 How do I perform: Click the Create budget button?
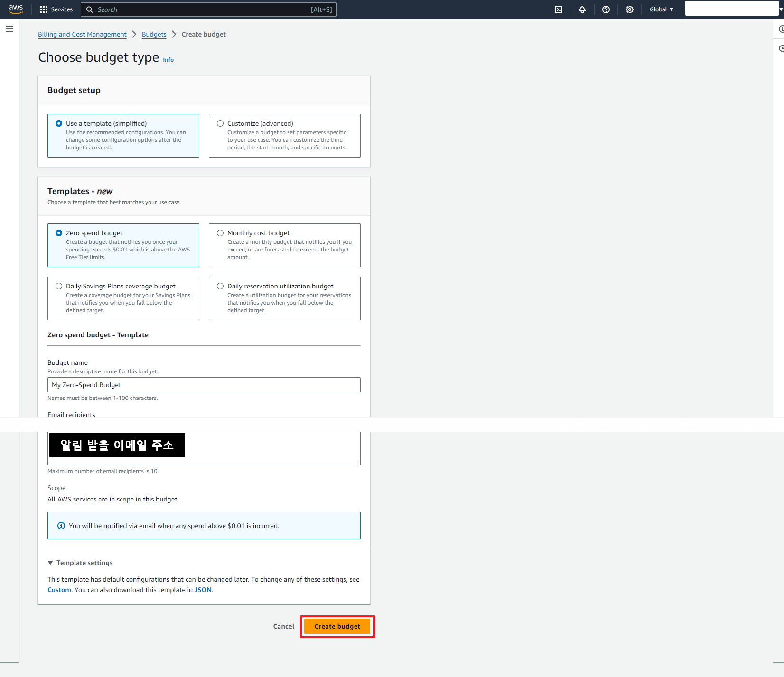pyautogui.click(x=337, y=626)
